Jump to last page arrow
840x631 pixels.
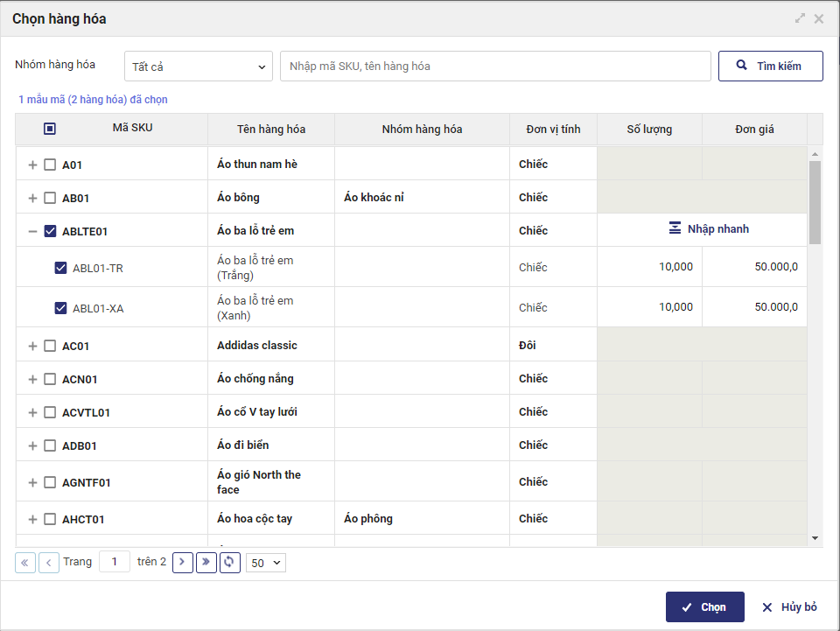pos(206,562)
